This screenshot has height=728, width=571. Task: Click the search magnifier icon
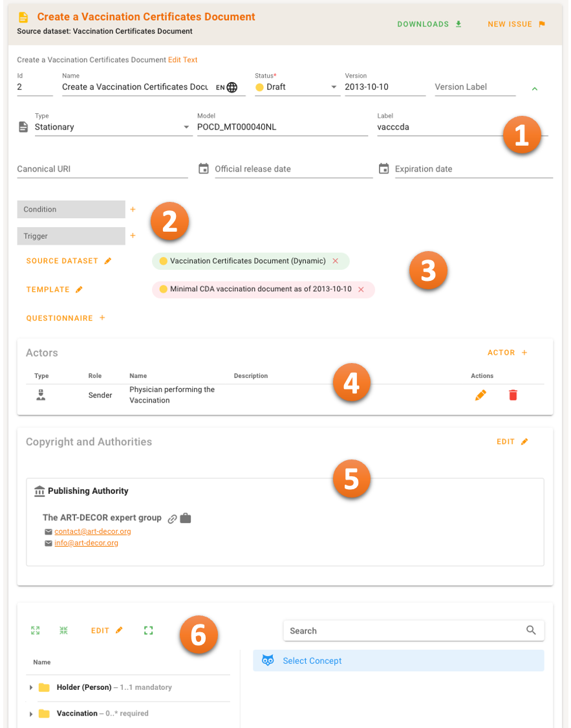[531, 630]
